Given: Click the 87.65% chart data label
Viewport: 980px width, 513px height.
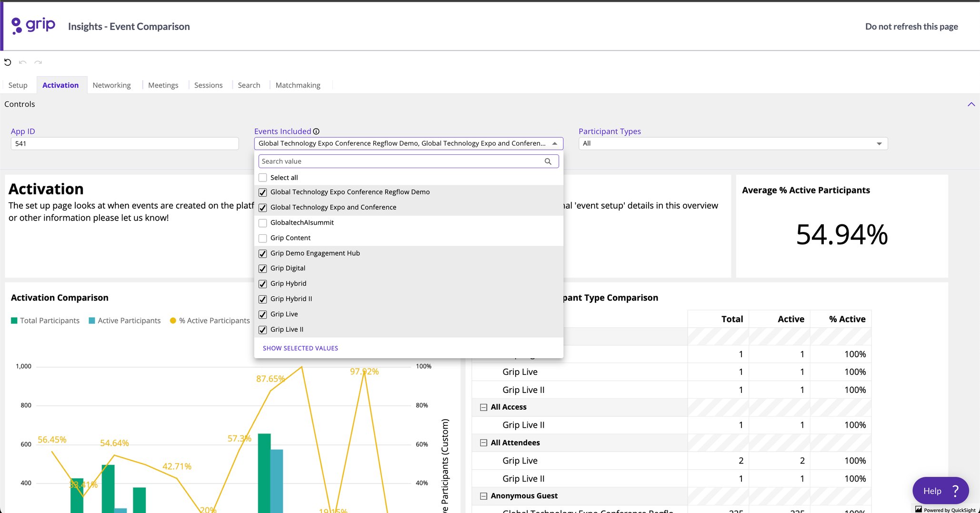Looking at the screenshot, I should pyautogui.click(x=270, y=379).
